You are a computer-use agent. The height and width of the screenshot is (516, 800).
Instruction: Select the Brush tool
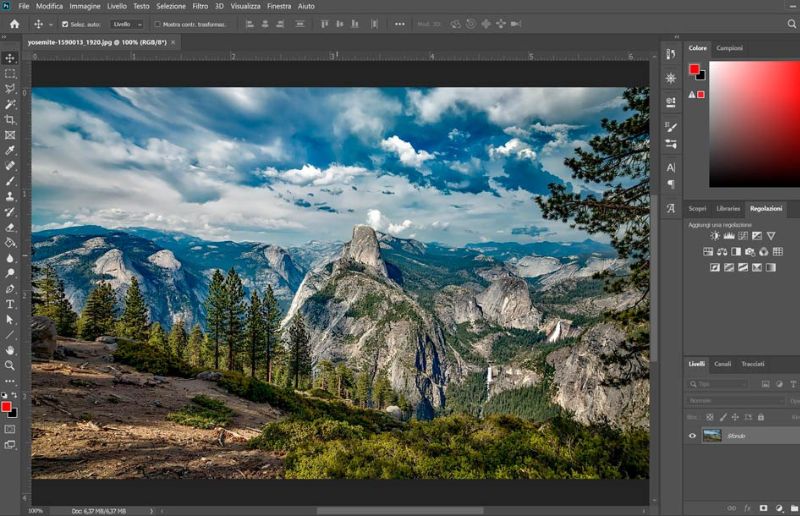click(x=10, y=181)
